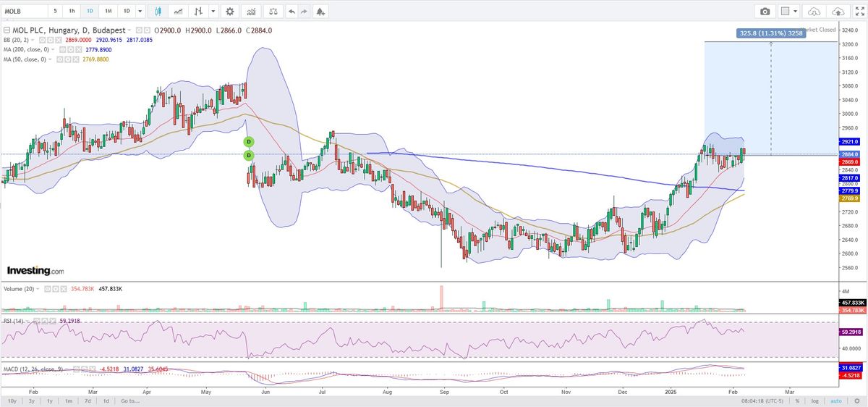Screen dimensions: 868x407
Task: Open the Go to date dialog
Action: click(130, 400)
